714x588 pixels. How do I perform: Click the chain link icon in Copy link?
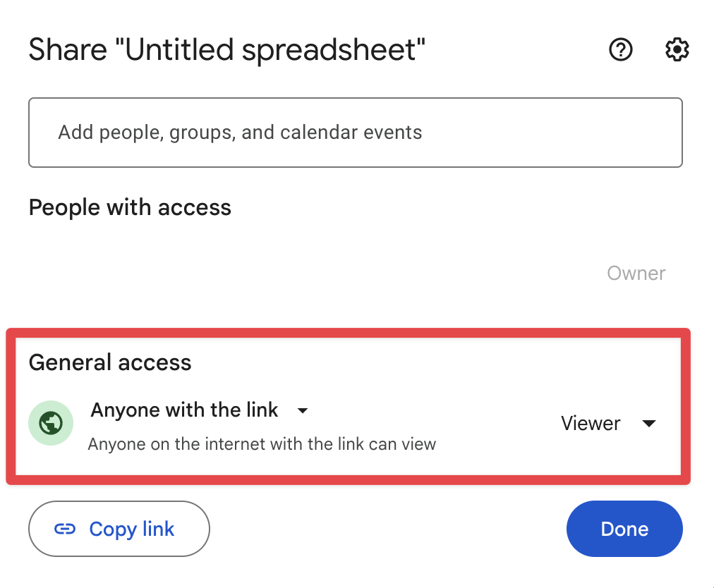(65, 529)
